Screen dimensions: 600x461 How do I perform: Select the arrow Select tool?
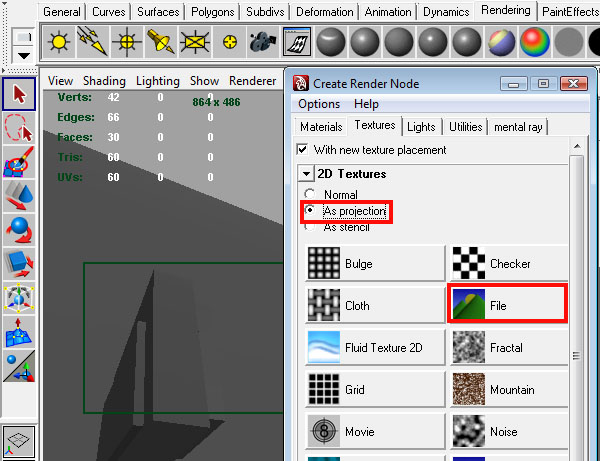pyautogui.click(x=19, y=94)
